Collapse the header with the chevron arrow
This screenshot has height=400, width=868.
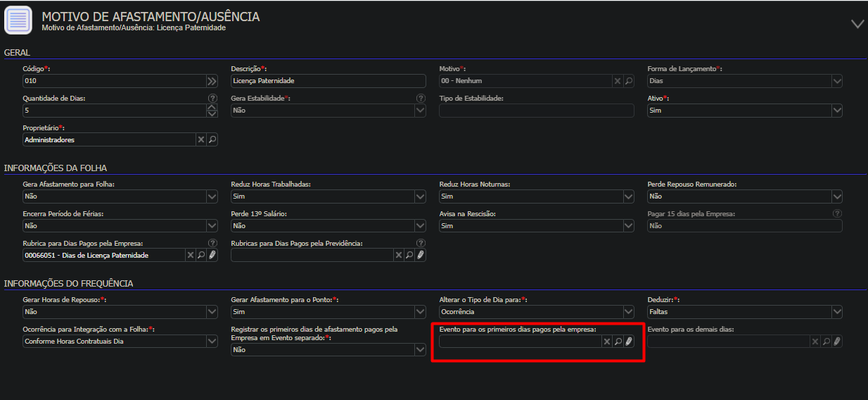(857, 23)
